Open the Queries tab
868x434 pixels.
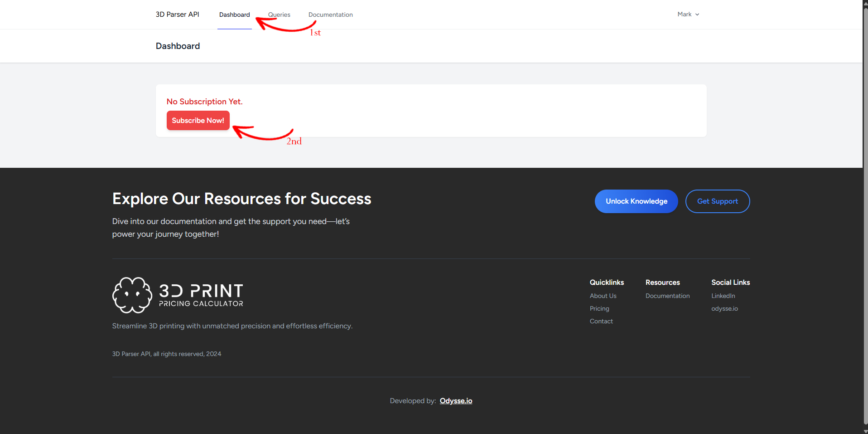(x=279, y=15)
